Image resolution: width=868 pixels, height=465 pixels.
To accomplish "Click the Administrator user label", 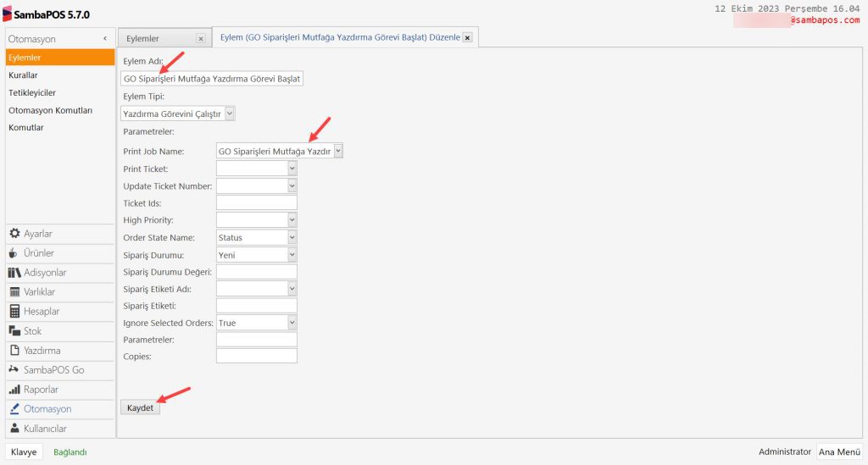I will (784, 451).
